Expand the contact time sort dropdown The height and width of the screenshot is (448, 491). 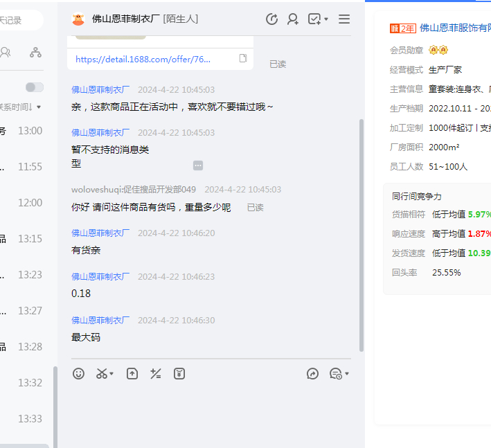coord(39,107)
